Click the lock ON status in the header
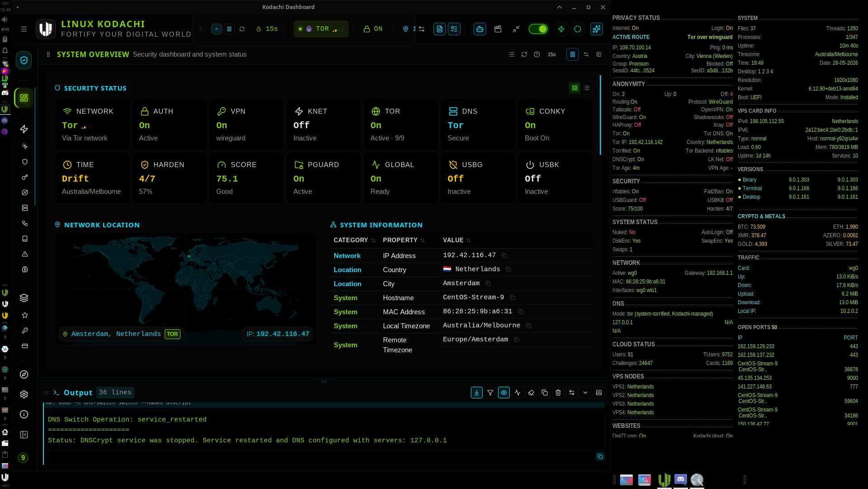Viewport: 868px width, 489px height. pos(373,29)
